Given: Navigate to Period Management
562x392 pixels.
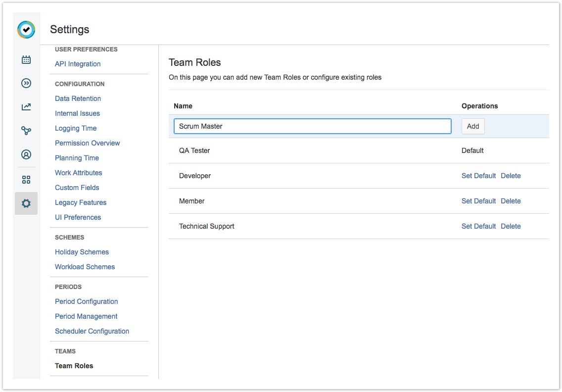Looking at the screenshot, I should 86,316.
